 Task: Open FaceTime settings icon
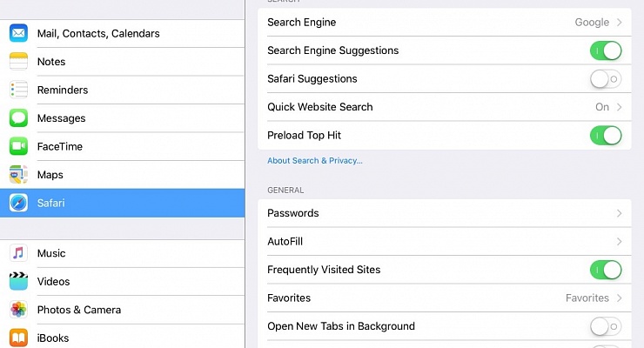point(18,146)
